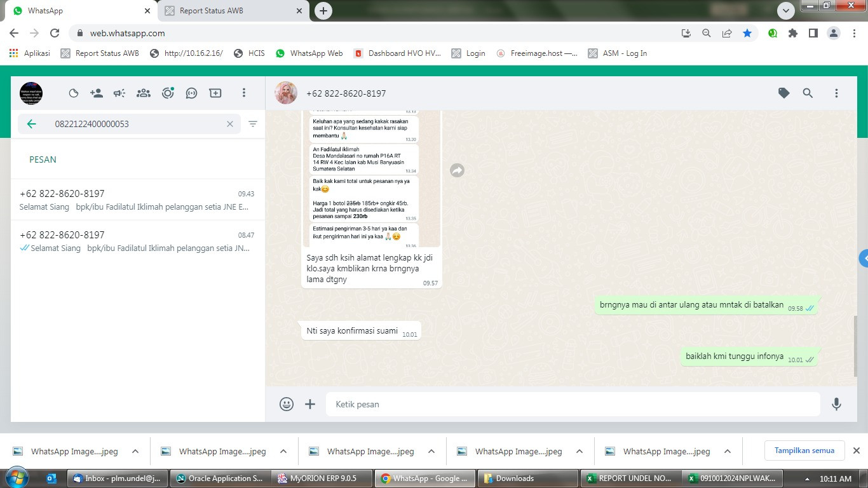The width and height of the screenshot is (868, 488).
Task: Open the chat header three-dot menu
Action: coord(836,93)
